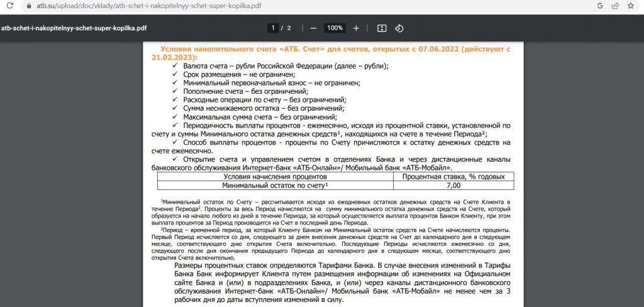Viewport: 644px width, 307px height.
Task: Click footnote 1 'Минимальный остаток по Счету – рассчитывается'
Action: click(331, 213)
